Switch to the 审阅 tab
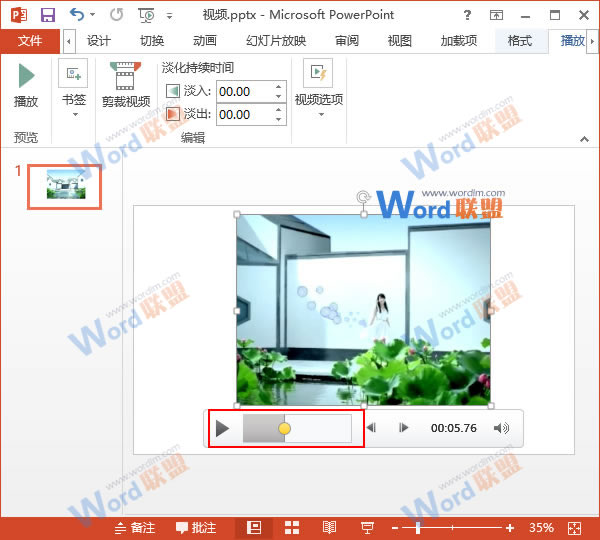Screen dimensions: 600x540 tap(347, 41)
